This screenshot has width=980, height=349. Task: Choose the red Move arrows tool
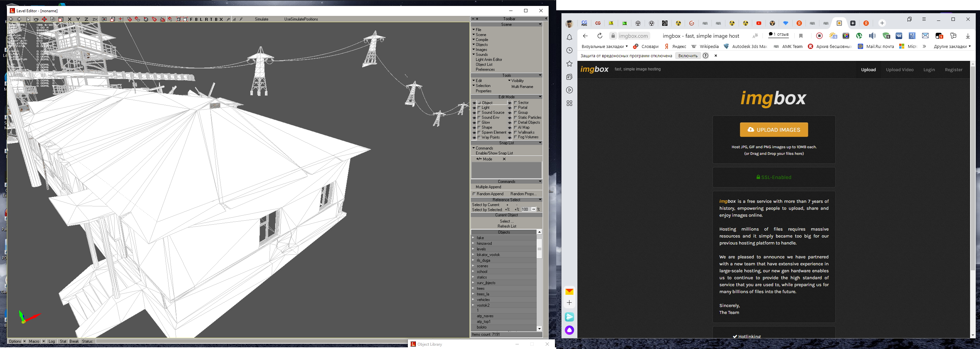pyautogui.click(x=44, y=19)
